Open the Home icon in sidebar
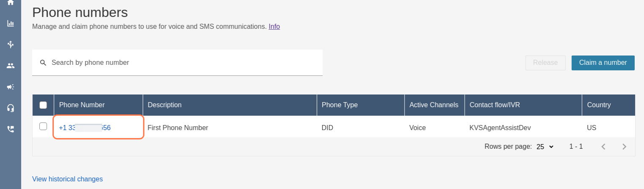This screenshot has height=189, width=644. (11, 2)
